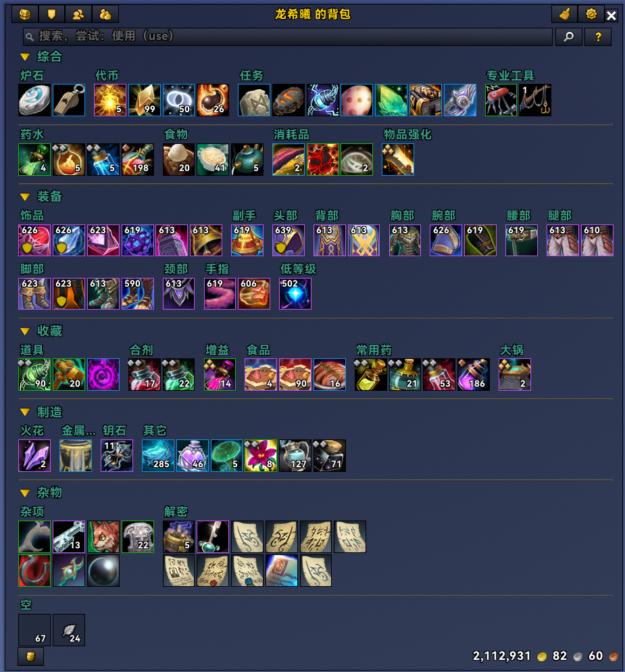The width and height of the screenshot is (625, 672).
Task: Open the gear settings icon
Action: pos(591,15)
